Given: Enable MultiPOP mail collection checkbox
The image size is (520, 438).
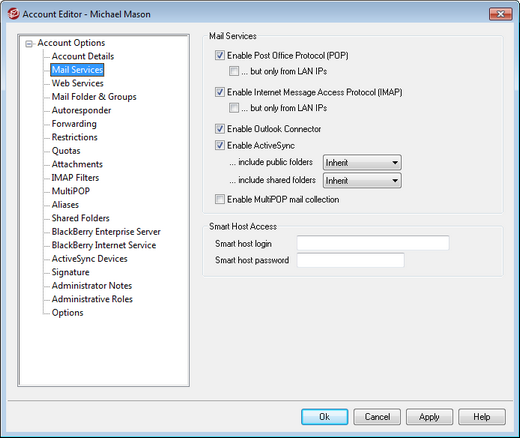Looking at the screenshot, I should (x=220, y=199).
